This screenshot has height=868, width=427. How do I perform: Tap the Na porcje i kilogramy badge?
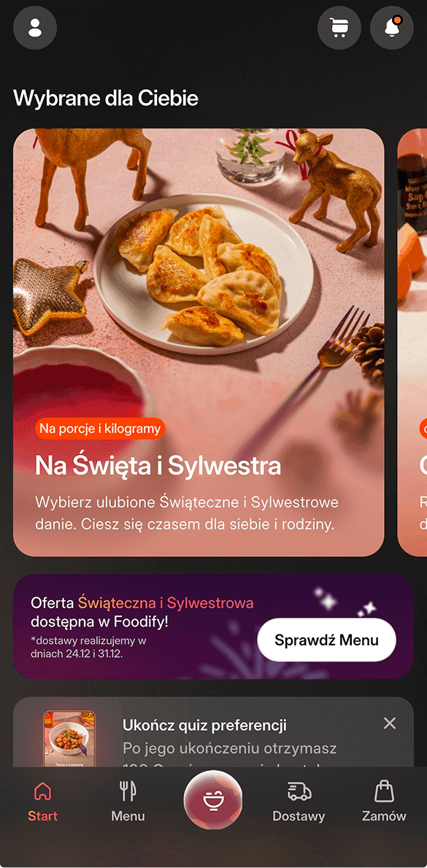(x=100, y=429)
